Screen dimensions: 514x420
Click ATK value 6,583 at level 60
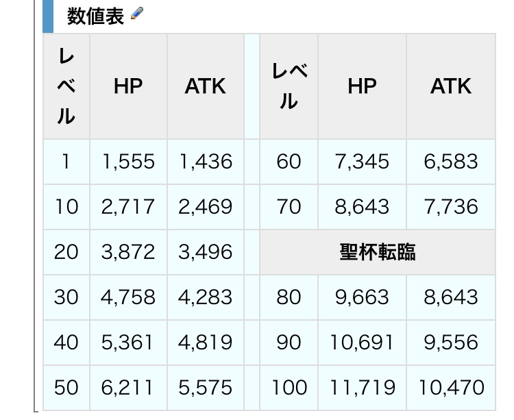pyautogui.click(x=451, y=162)
